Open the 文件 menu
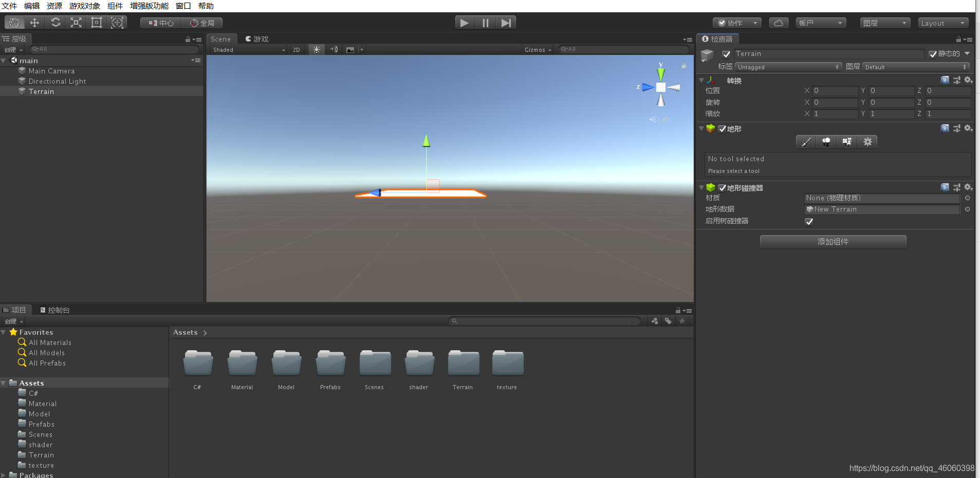 (x=9, y=6)
